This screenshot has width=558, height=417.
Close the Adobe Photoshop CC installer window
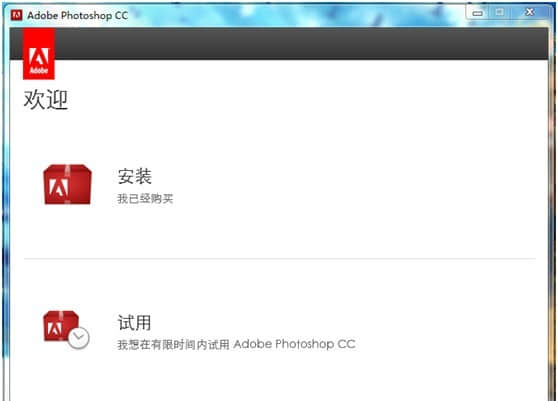530,12
